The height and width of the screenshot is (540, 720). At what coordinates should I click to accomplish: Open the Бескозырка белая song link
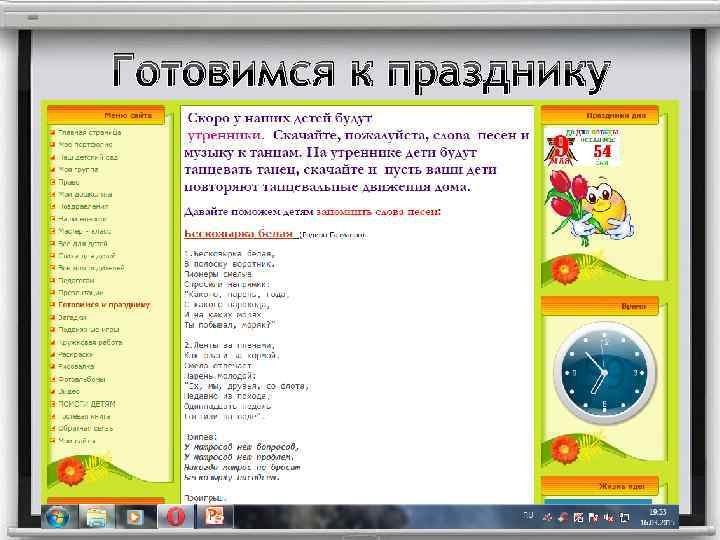pyautogui.click(x=240, y=233)
